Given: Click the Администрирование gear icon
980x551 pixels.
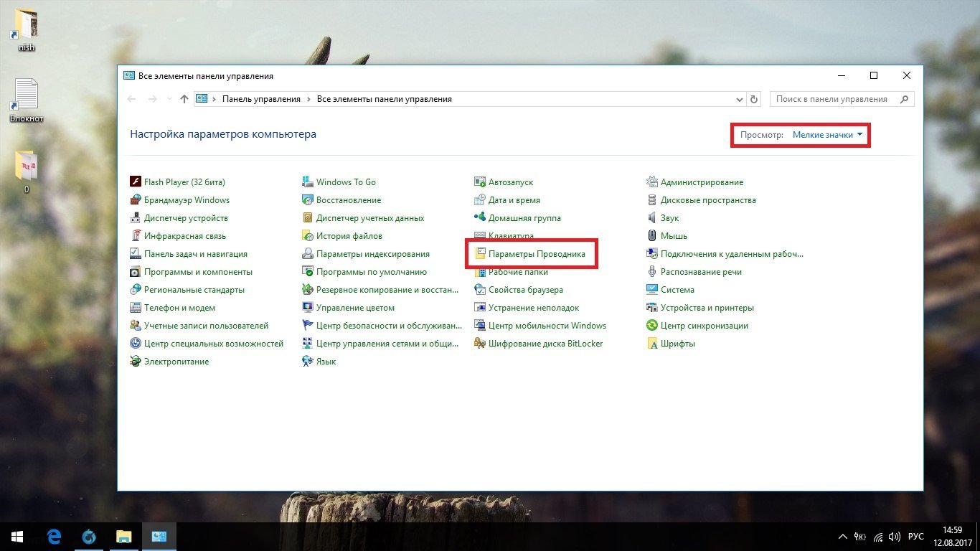Looking at the screenshot, I should pyautogui.click(x=652, y=182).
